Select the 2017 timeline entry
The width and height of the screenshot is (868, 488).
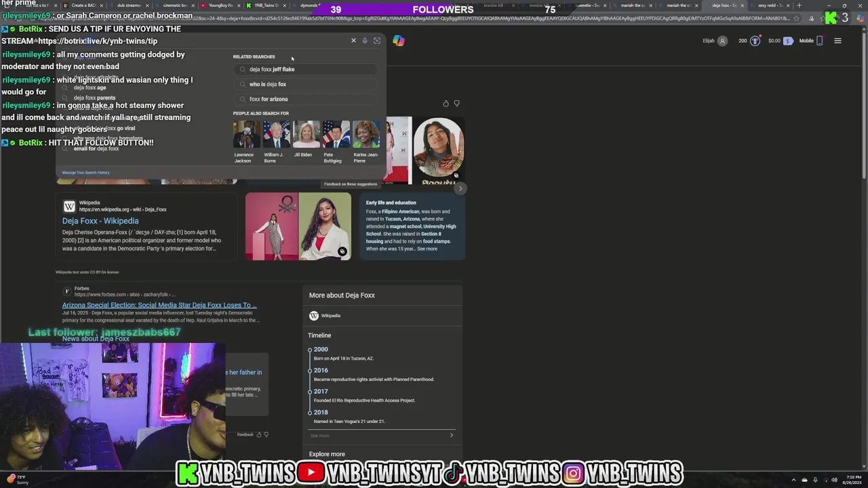click(x=321, y=391)
